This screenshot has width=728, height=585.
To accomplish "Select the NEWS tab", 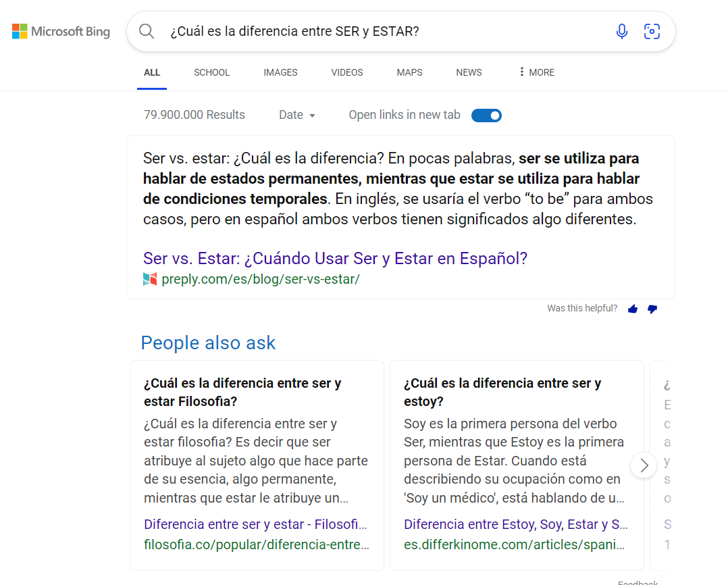I will click(x=469, y=72).
